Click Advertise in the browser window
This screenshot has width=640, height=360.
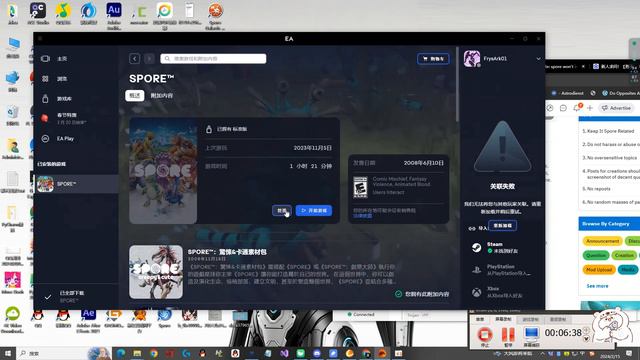tap(617, 108)
